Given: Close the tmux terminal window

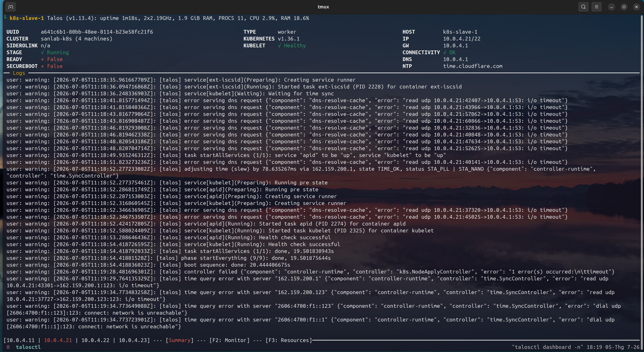Looking at the screenshot, I should click(x=636, y=7).
